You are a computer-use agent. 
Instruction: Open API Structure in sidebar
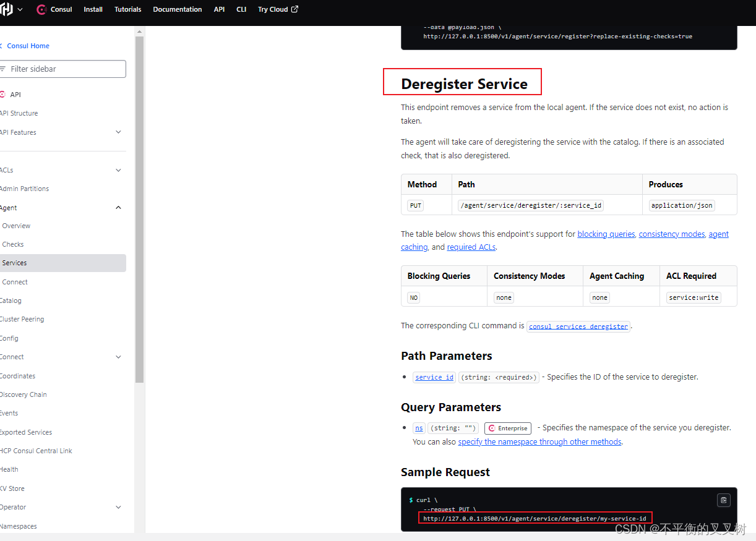coord(19,113)
